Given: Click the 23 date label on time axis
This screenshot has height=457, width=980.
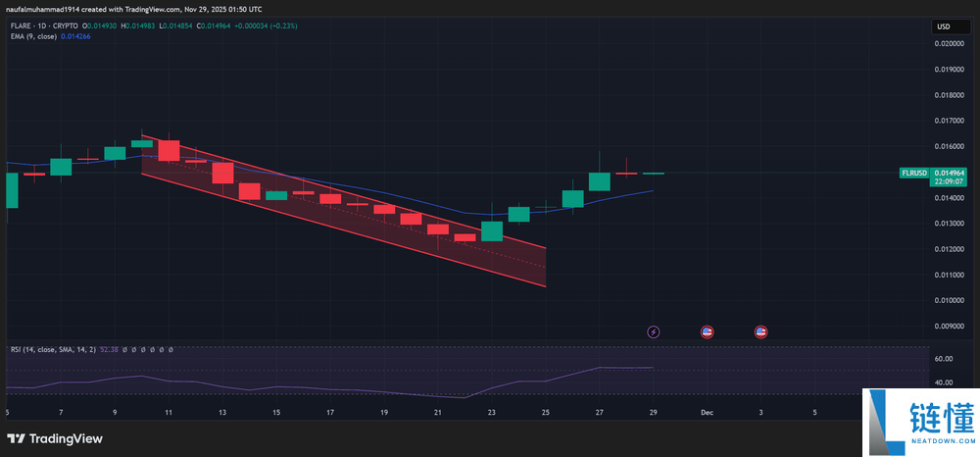Looking at the screenshot, I should tap(491, 413).
